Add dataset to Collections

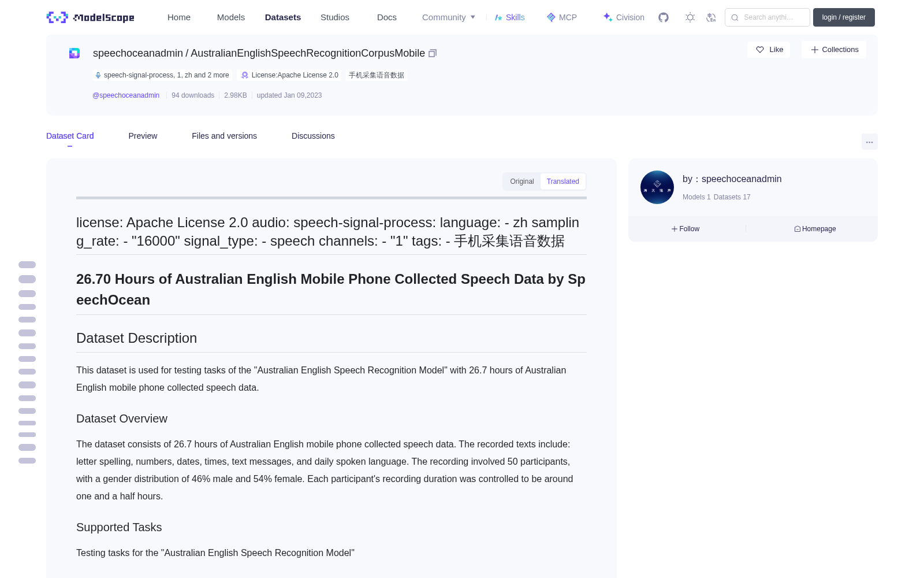click(x=834, y=50)
